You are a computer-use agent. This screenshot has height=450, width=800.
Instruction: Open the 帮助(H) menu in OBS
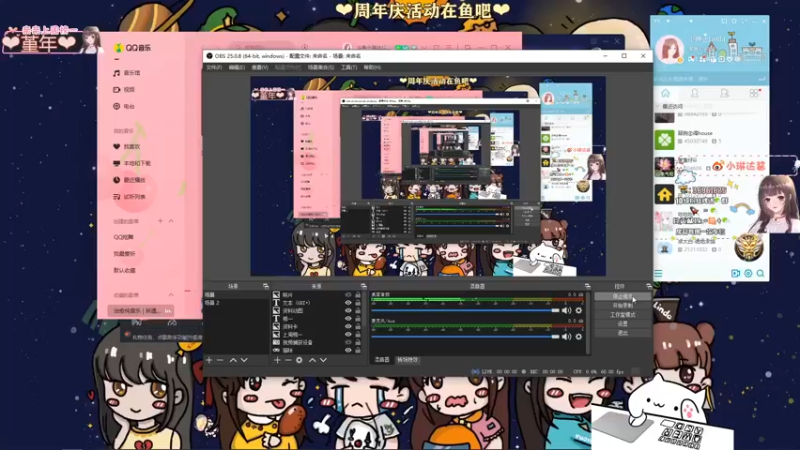click(372, 67)
